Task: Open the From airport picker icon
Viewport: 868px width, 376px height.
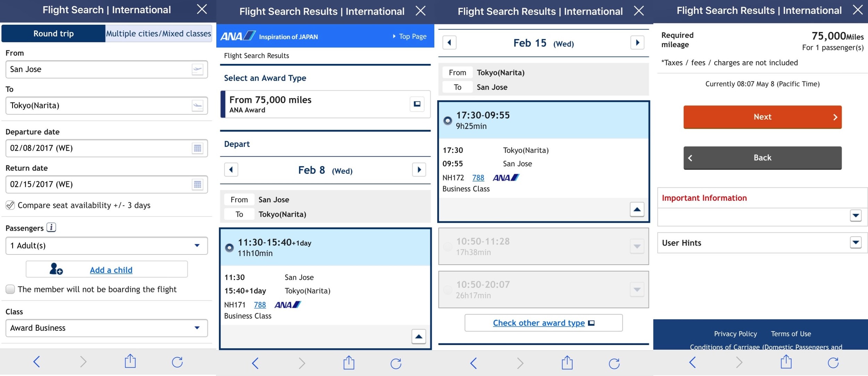Action: click(198, 69)
